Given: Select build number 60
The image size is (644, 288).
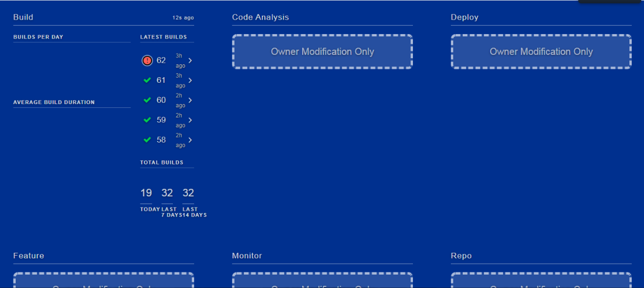Looking at the screenshot, I should click(x=161, y=100).
